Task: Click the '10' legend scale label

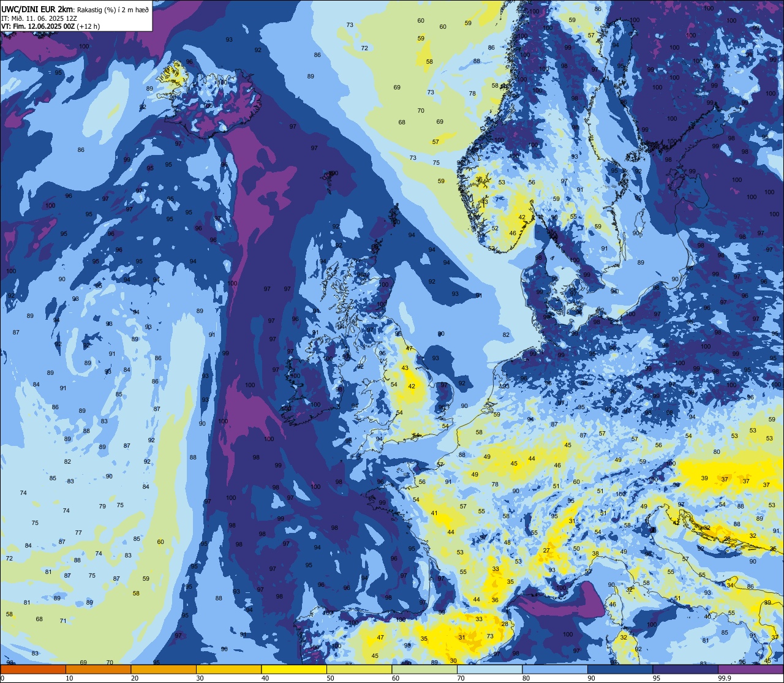Action: pyautogui.click(x=69, y=678)
